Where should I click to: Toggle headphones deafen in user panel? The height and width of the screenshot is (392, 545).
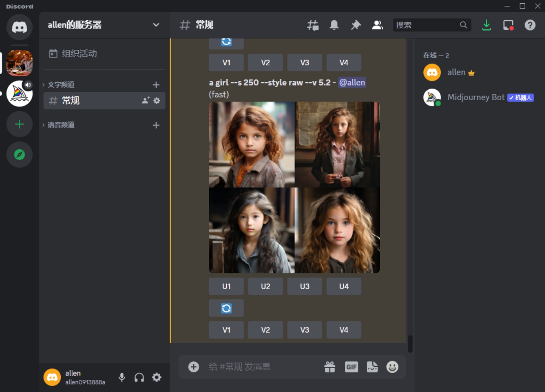pyautogui.click(x=139, y=377)
